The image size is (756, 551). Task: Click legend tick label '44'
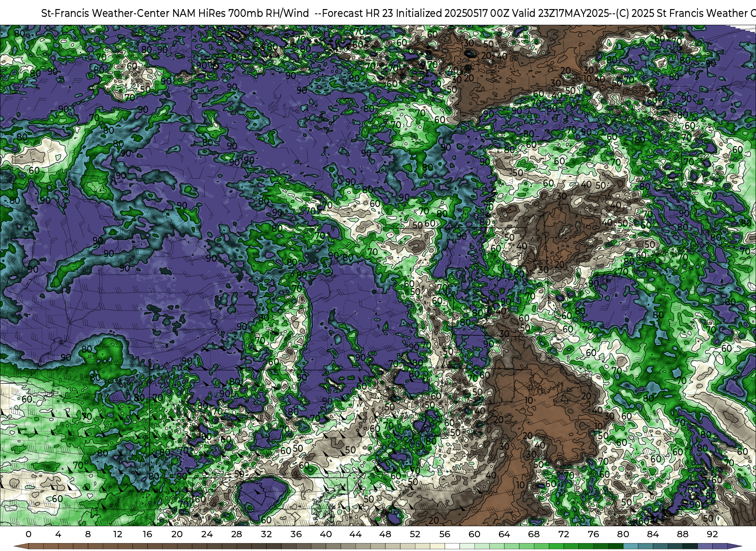pyautogui.click(x=356, y=534)
